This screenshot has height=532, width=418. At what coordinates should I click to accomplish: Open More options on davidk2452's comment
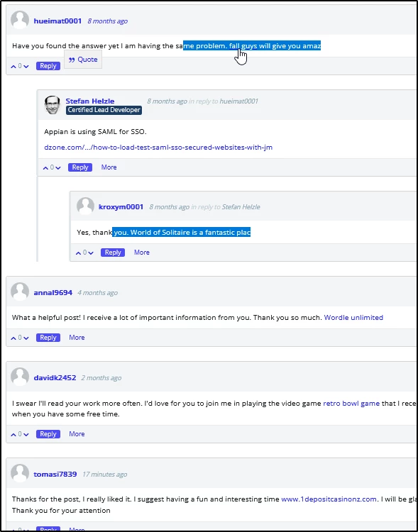pos(77,434)
